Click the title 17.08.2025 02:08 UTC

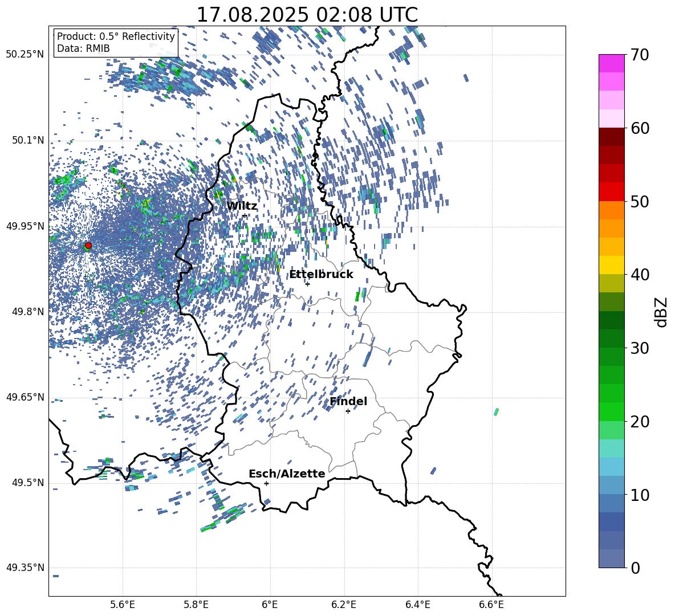[307, 15]
